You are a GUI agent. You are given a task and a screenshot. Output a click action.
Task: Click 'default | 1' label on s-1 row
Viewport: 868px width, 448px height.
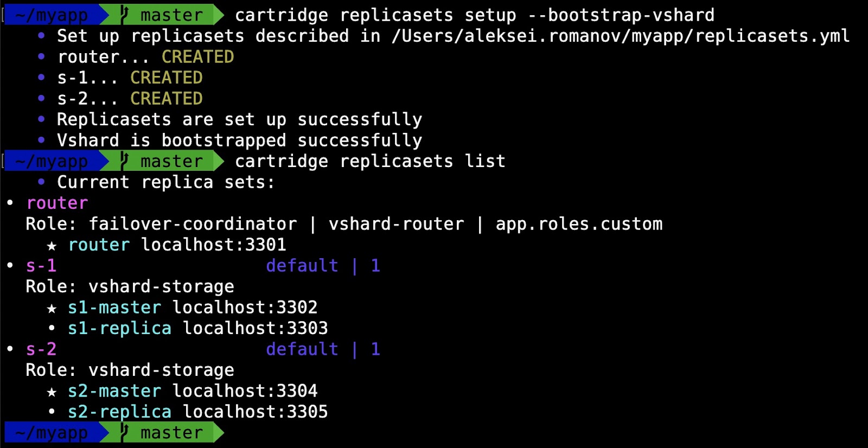(323, 265)
